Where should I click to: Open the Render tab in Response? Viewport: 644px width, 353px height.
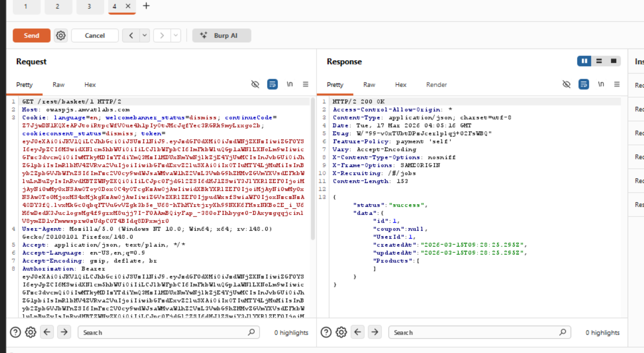pos(436,84)
